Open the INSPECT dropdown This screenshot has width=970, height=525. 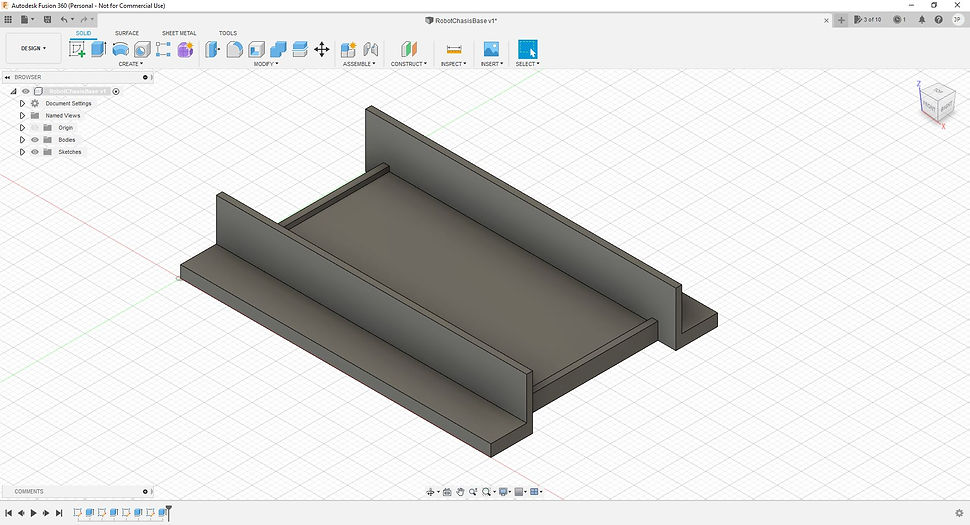tap(453, 64)
